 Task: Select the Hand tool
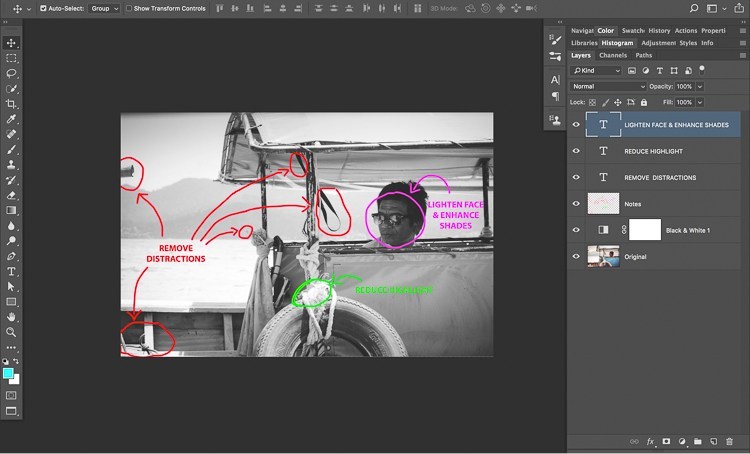click(11, 317)
